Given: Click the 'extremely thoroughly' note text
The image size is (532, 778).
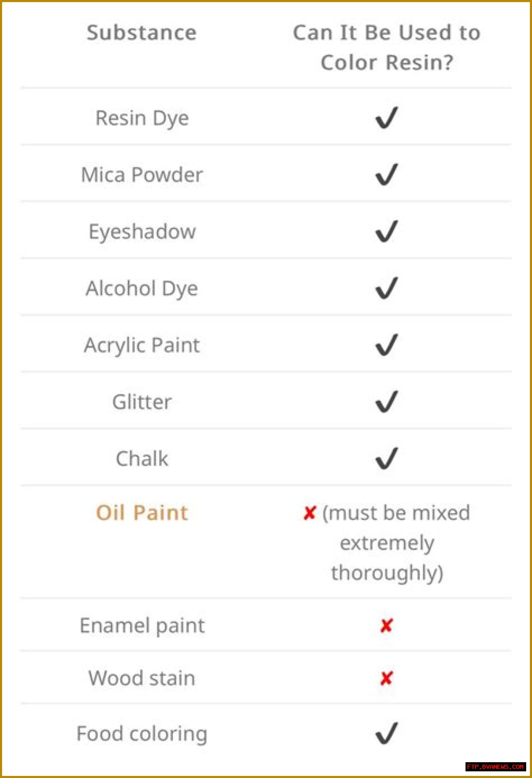Looking at the screenshot, I should [x=387, y=558].
